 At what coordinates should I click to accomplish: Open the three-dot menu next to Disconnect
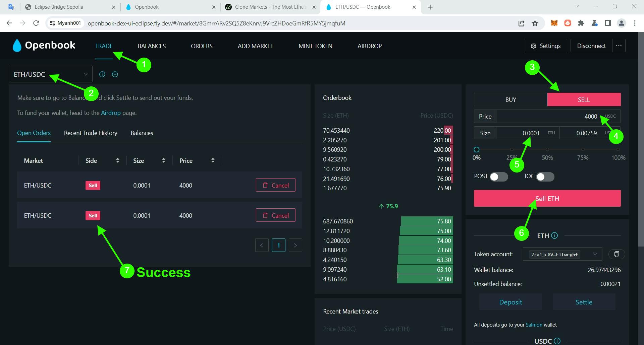619,46
